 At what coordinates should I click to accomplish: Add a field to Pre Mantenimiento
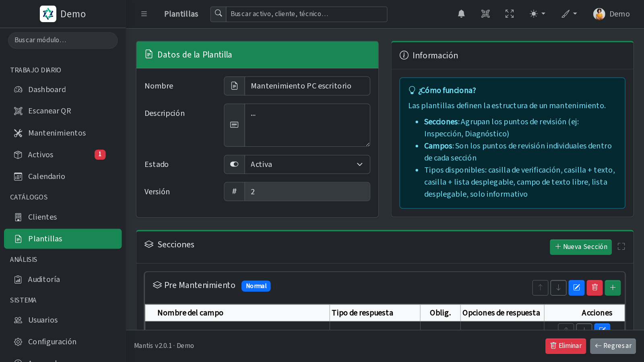(613, 288)
